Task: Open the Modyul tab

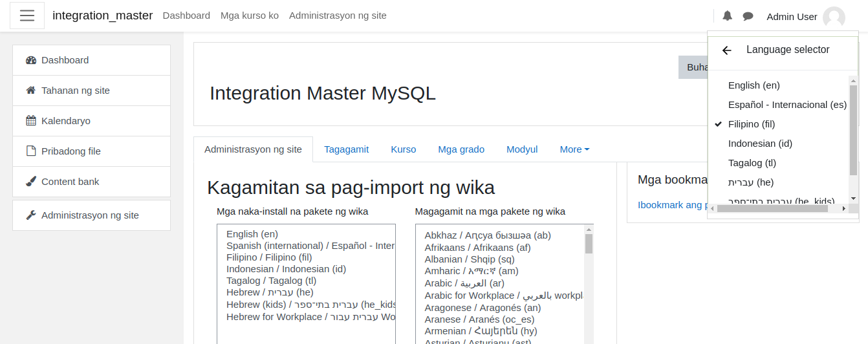Action: (522, 149)
